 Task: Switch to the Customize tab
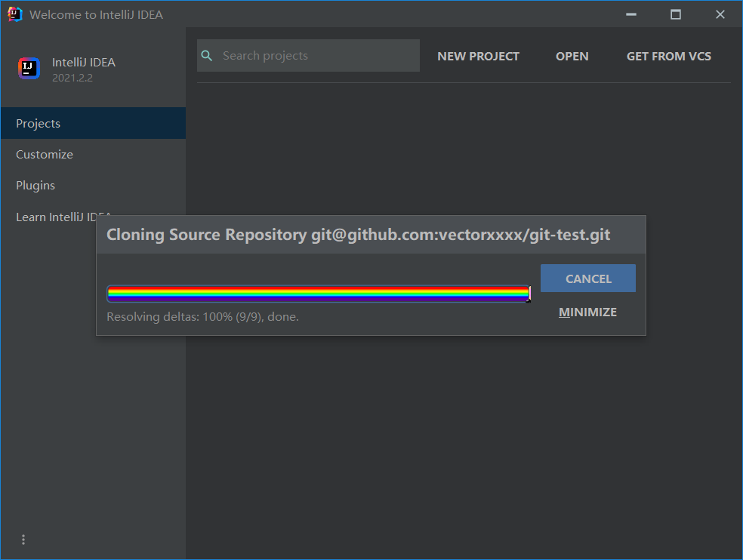(x=94, y=155)
